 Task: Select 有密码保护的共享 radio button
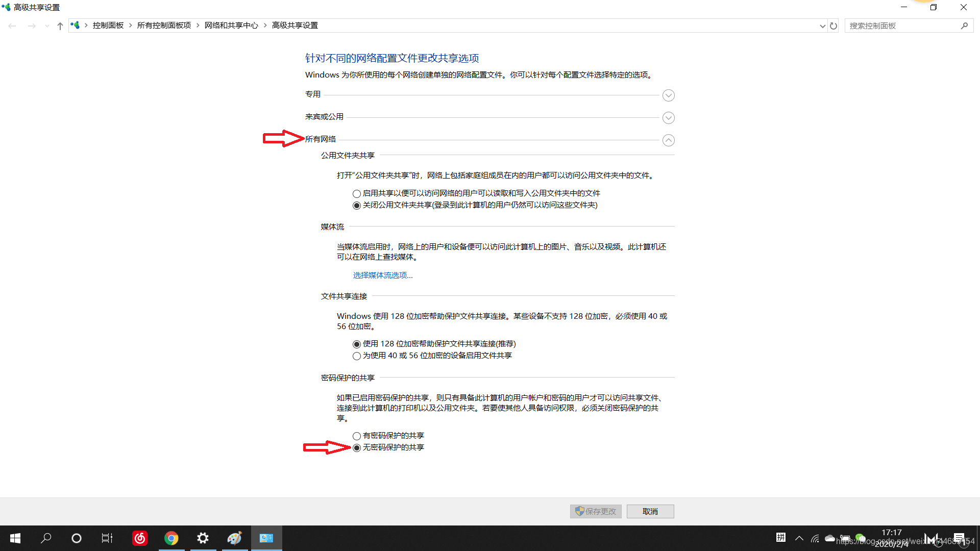[357, 436]
